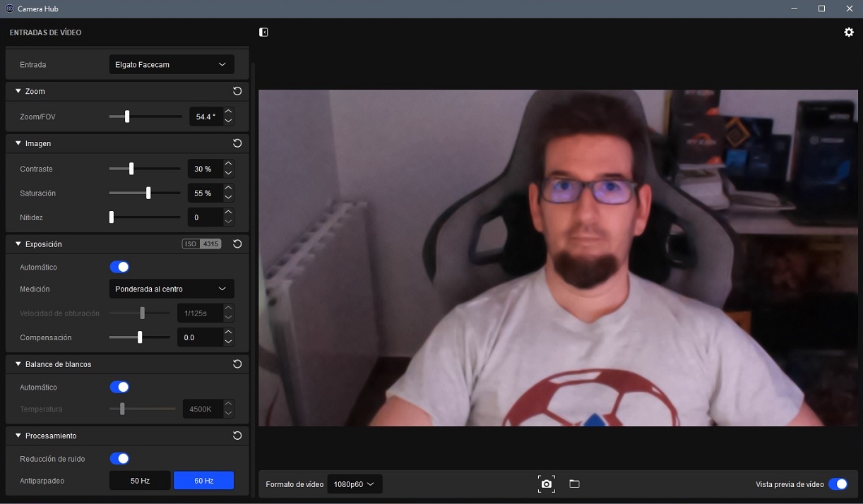Reset the Imagen section settings
Viewport: 863px width, 504px height.
[237, 143]
